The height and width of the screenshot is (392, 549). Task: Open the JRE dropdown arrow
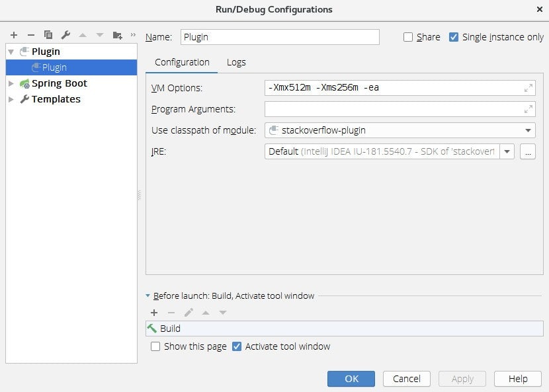(507, 151)
